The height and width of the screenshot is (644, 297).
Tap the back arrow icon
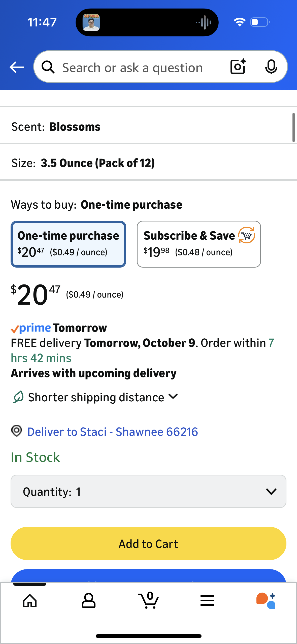(17, 67)
